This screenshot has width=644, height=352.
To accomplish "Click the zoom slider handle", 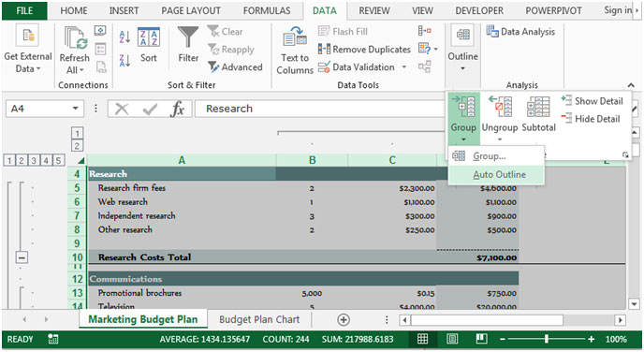I will tap(547, 339).
